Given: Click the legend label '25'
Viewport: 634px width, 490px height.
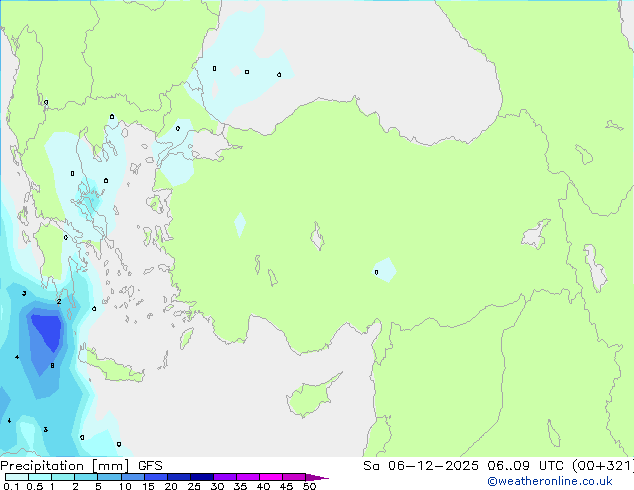Looking at the screenshot, I should (194, 486).
